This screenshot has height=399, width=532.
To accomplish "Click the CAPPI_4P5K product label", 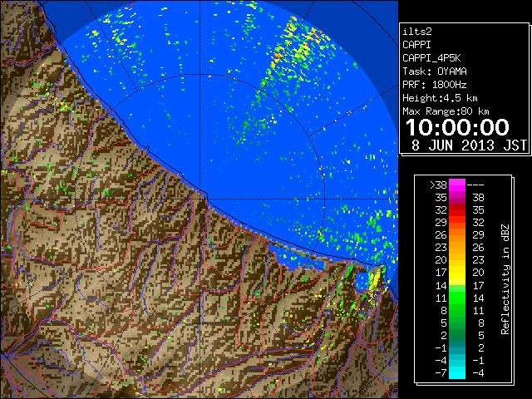I will (431, 58).
